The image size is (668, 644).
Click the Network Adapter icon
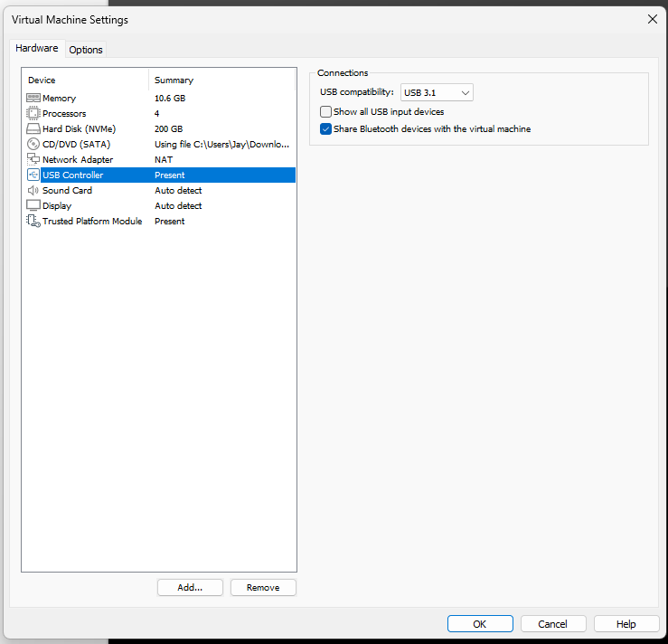[33, 159]
